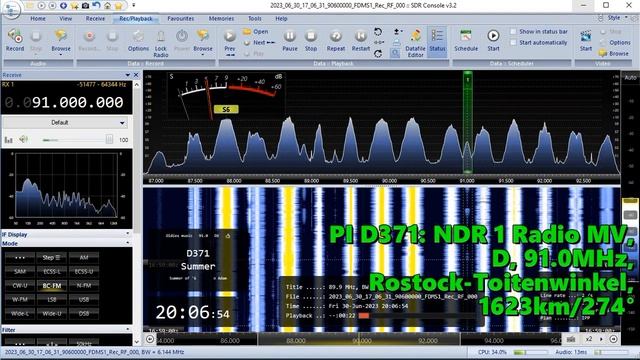Open data recording Options
This screenshot has height=360, width=640.
click(138, 40)
